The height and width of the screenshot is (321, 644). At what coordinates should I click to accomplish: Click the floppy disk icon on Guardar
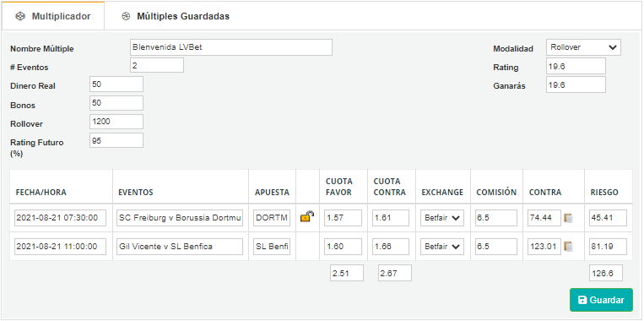coord(582,300)
